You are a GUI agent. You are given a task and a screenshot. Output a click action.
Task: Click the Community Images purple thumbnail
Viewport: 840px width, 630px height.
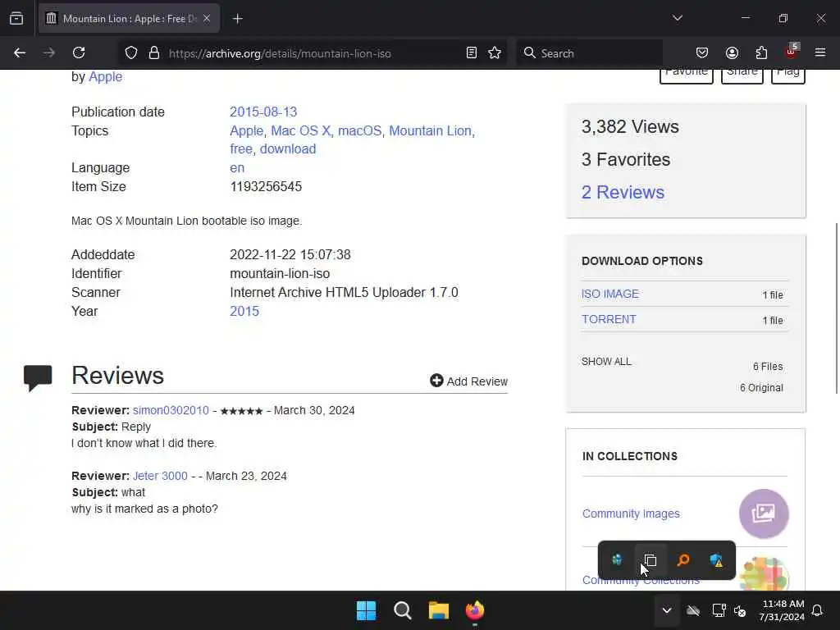764,514
